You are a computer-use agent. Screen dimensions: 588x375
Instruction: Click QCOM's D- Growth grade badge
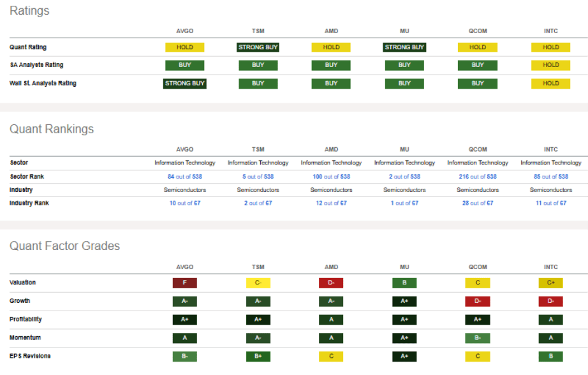click(x=478, y=301)
